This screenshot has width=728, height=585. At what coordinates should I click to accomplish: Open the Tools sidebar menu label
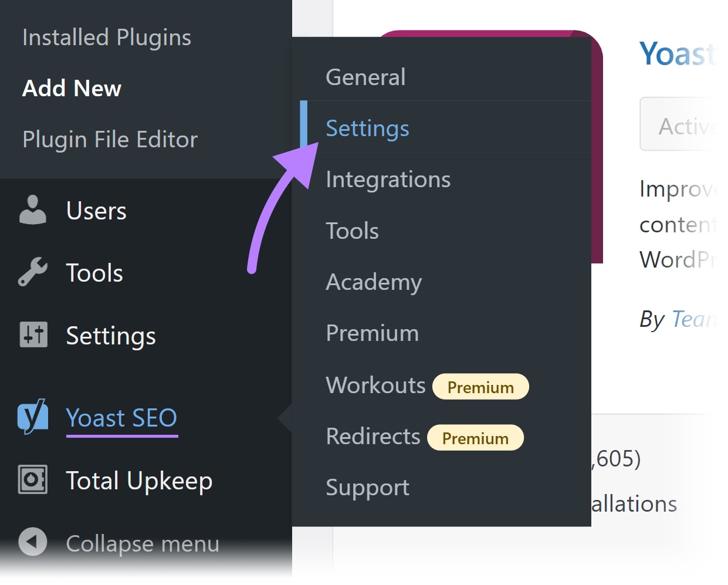[94, 273]
